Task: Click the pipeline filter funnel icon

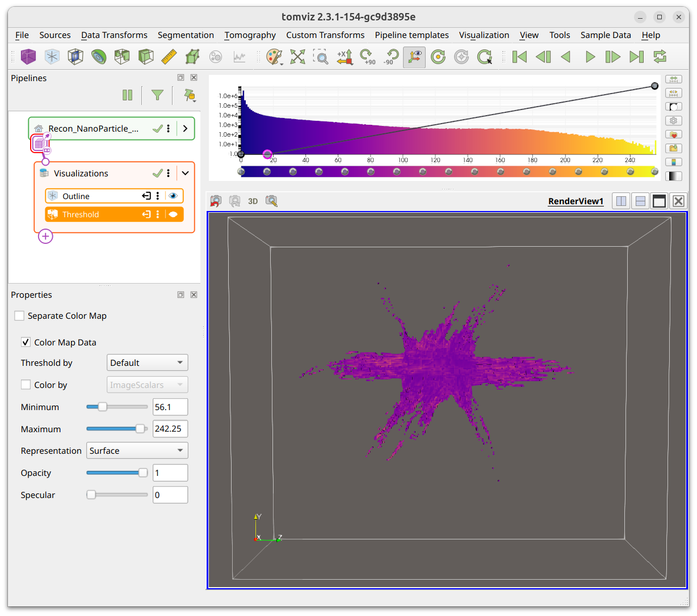Action: [158, 95]
